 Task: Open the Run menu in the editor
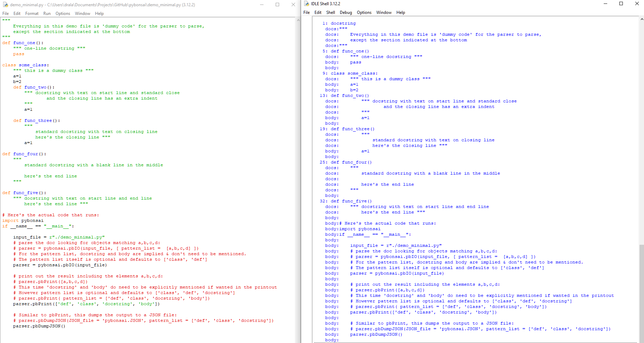click(x=47, y=14)
